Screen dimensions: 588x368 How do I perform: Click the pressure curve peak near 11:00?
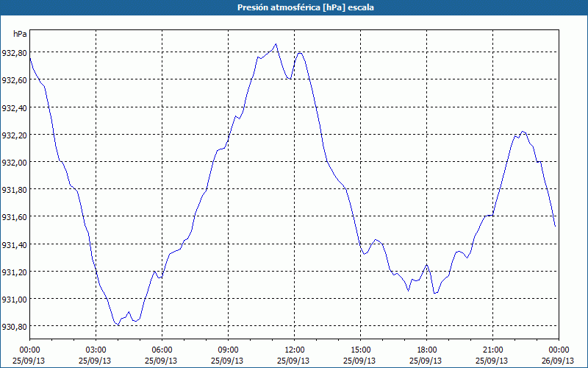pyautogui.click(x=276, y=44)
